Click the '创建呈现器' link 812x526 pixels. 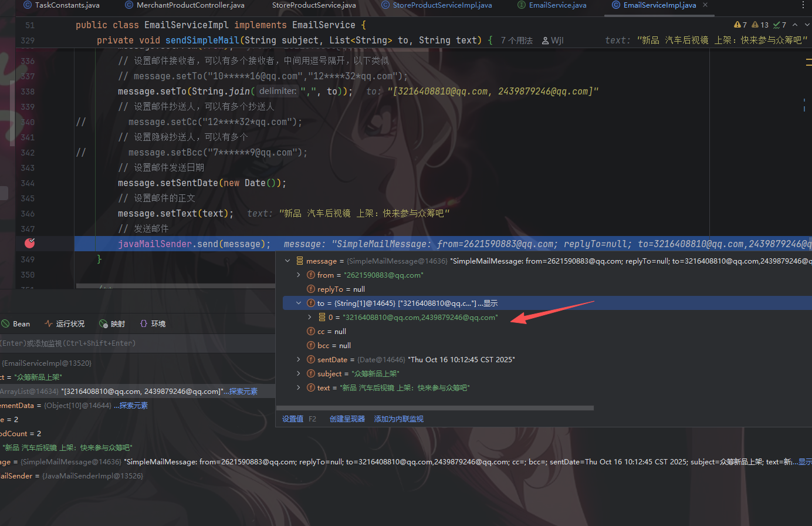coord(347,419)
